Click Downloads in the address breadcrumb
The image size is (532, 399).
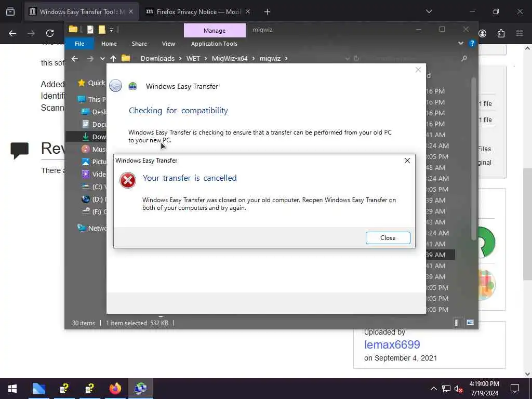tap(157, 58)
